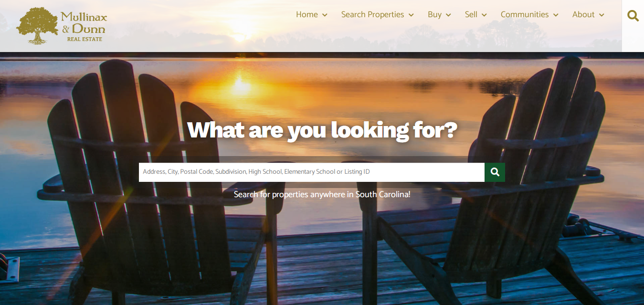
Task: Expand the Search Properties dropdown arrow
Action: click(x=411, y=15)
